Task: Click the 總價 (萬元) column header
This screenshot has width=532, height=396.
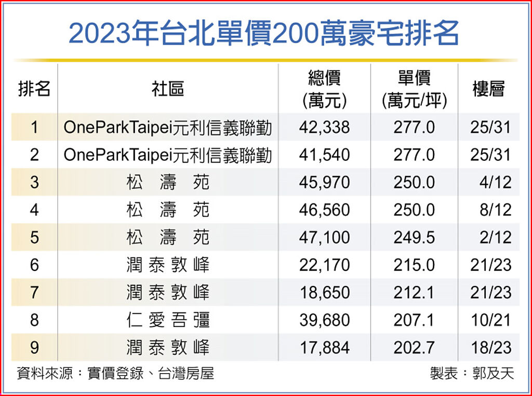Action: (324, 89)
